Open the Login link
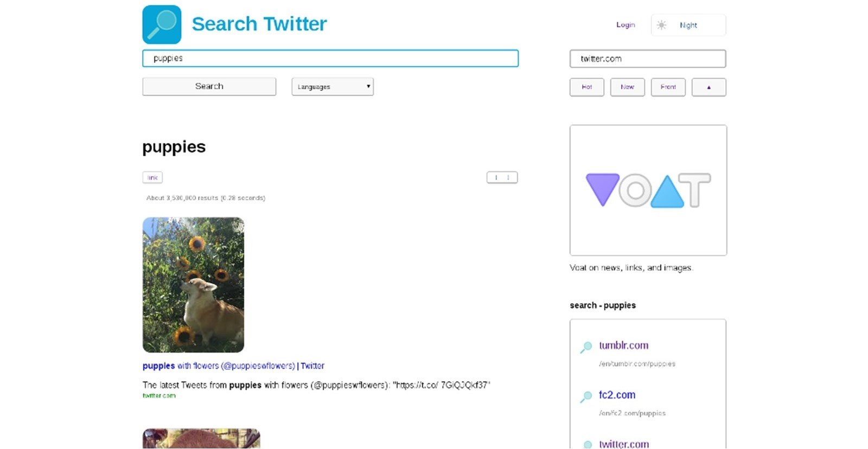This screenshot has height=449, width=868. click(626, 25)
